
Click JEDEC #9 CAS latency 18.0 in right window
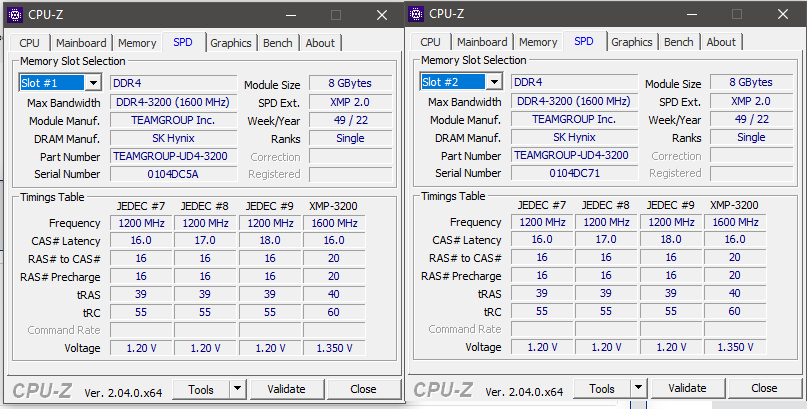click(x=671, y=240)
